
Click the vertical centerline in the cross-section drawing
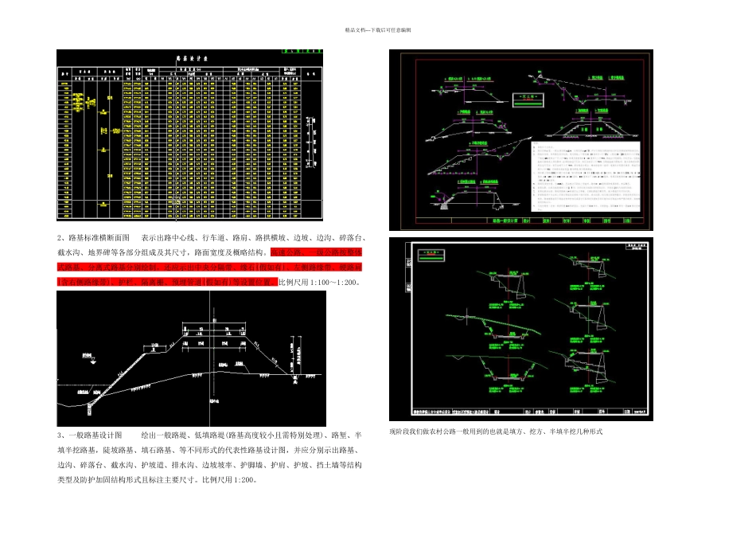point(210,358)
